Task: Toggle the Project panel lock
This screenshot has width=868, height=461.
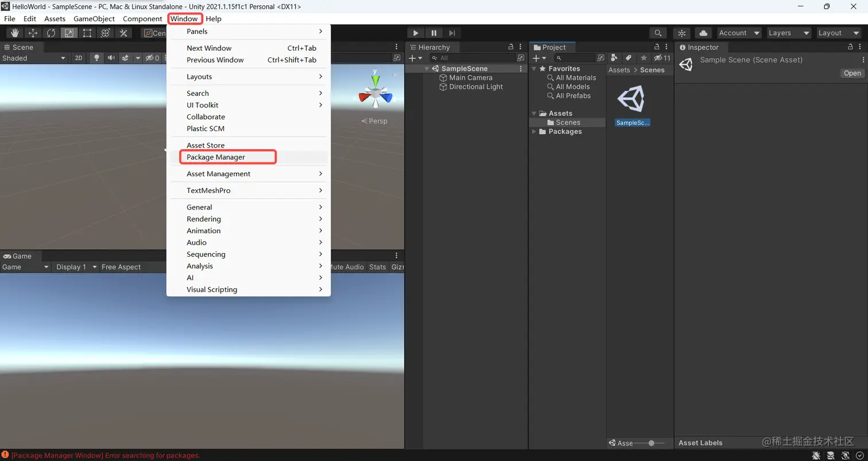Action: click(657, 47)
